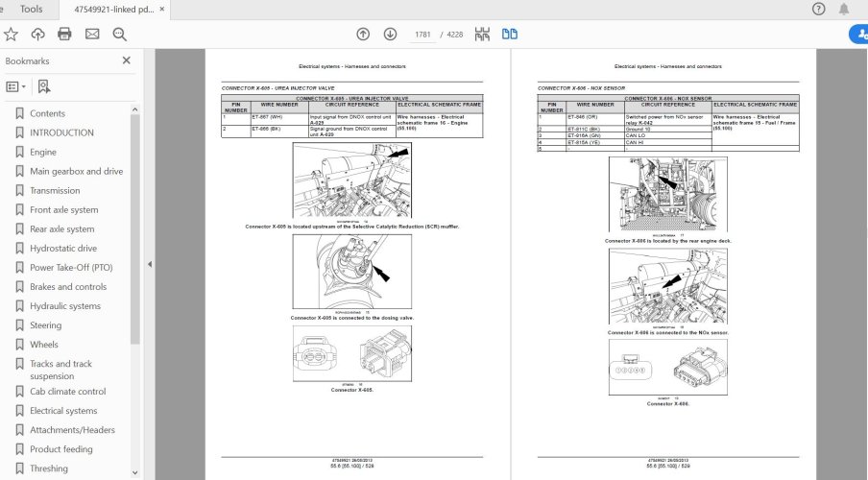Open the Wheels bookmark

pyautogui.click(x=44, y=345)
